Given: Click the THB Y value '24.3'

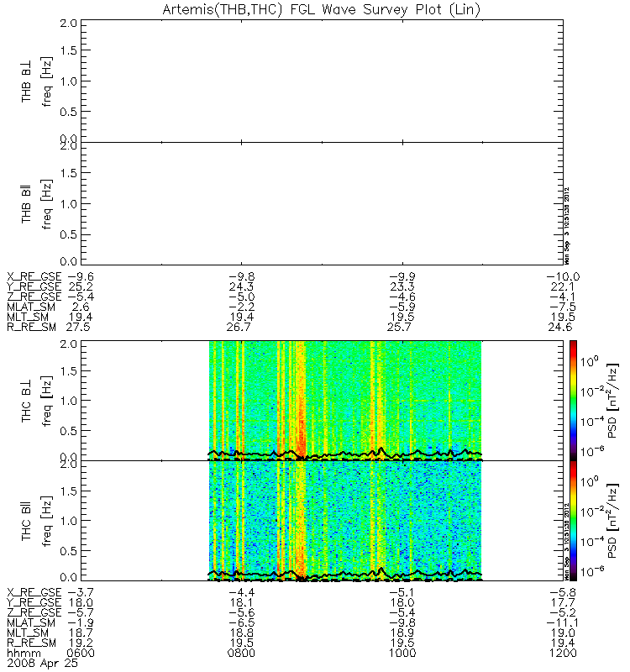Looking at the screenshot, I should point(242,286).
